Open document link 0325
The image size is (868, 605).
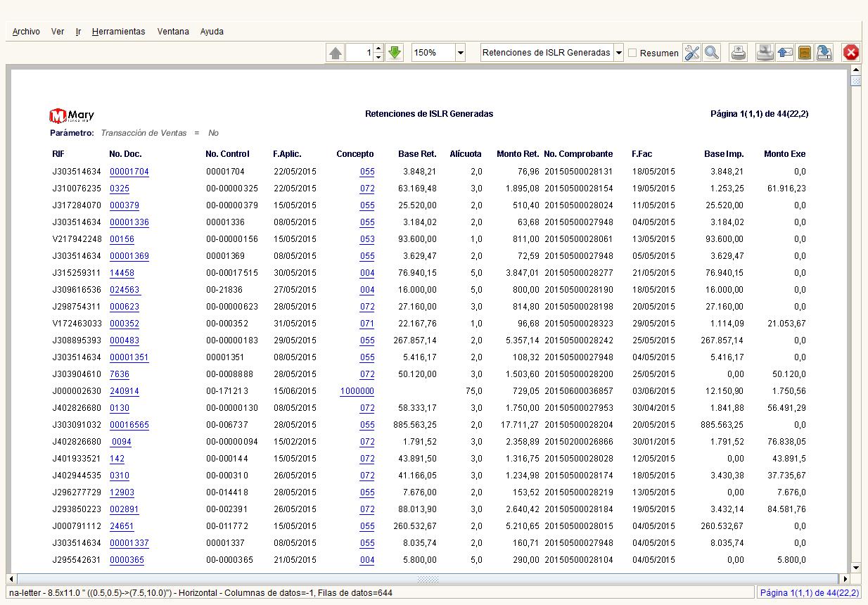coord(120,189)
